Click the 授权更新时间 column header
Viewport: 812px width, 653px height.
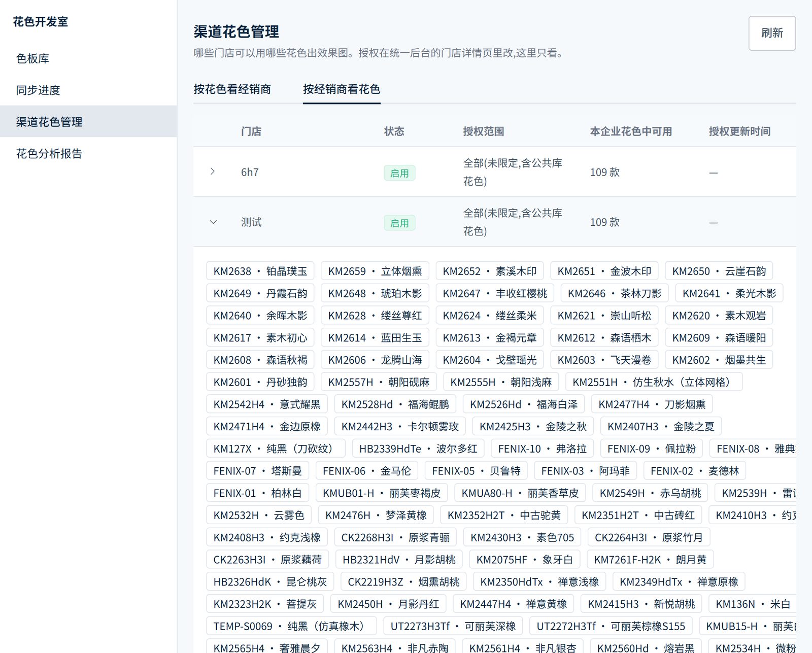pyautogui.click(x=739, y=131)
